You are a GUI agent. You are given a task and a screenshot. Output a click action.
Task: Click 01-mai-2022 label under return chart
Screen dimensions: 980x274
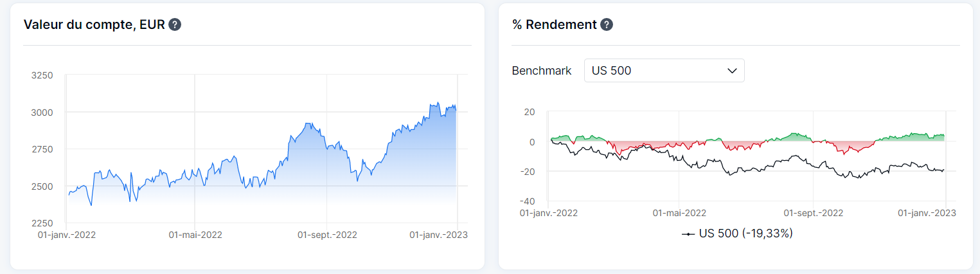pyautogui.click(x=679, y=213)
